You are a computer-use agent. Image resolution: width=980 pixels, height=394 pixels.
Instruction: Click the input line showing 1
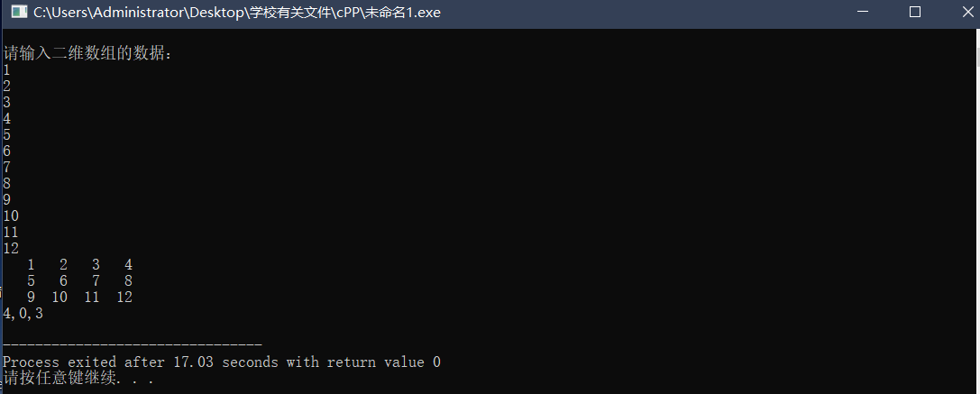[x=7, y=70]
